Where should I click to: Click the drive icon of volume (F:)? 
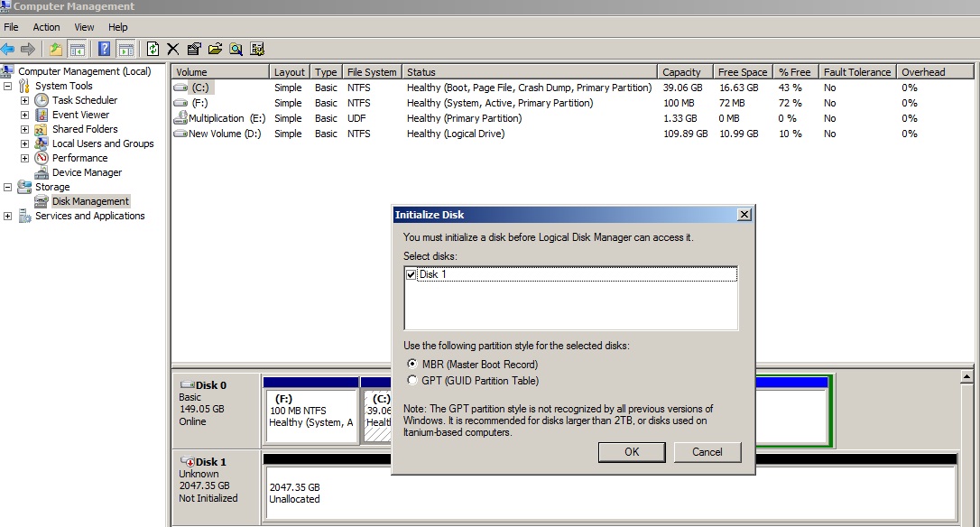point(180,103)
